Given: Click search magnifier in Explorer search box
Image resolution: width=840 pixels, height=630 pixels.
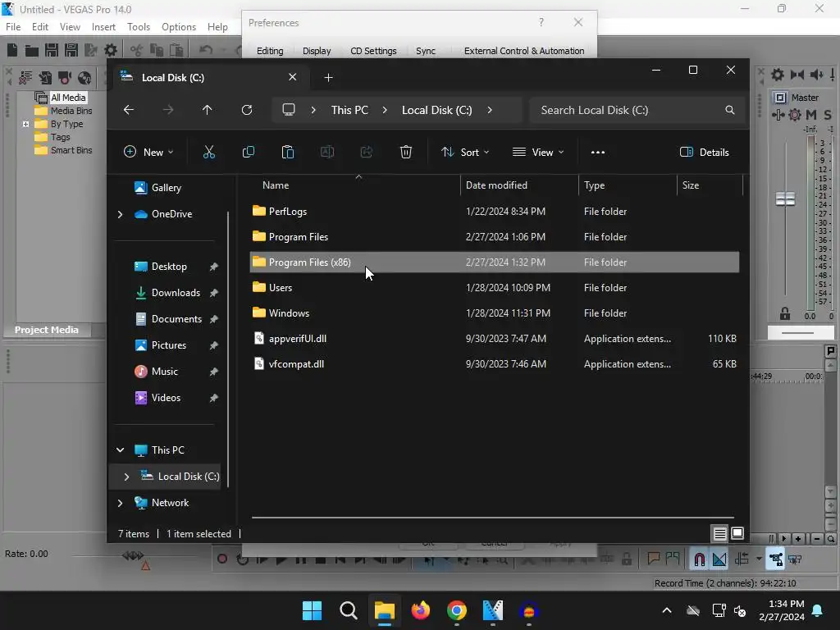Looking at the screenshot, I should [729, 110].
